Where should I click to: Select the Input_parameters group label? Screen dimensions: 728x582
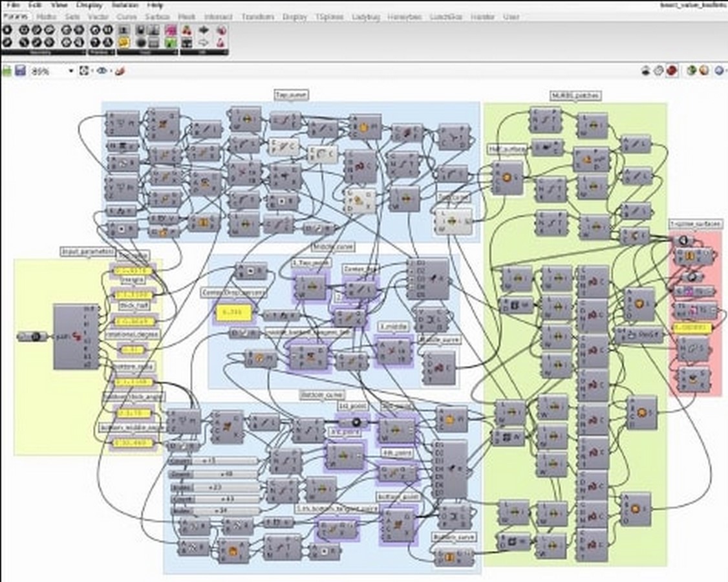(87, 252)
